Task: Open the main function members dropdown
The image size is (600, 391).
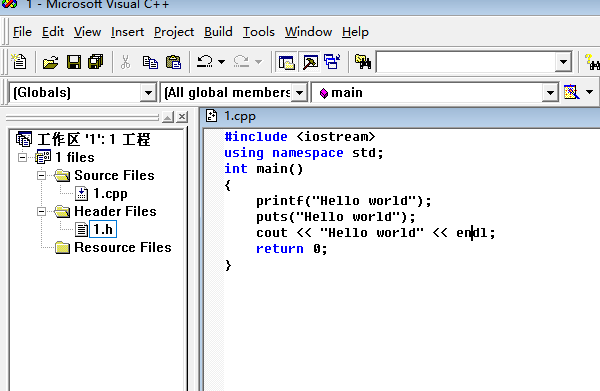Action: [x=550, y=93]
